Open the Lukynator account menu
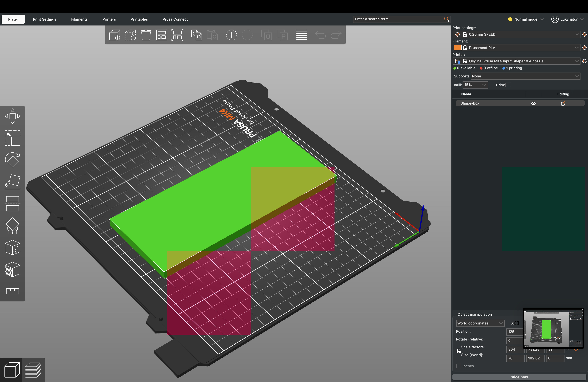The height and width of the screenshot is (382, 588). pyautogui.click(x=567, y=19)
